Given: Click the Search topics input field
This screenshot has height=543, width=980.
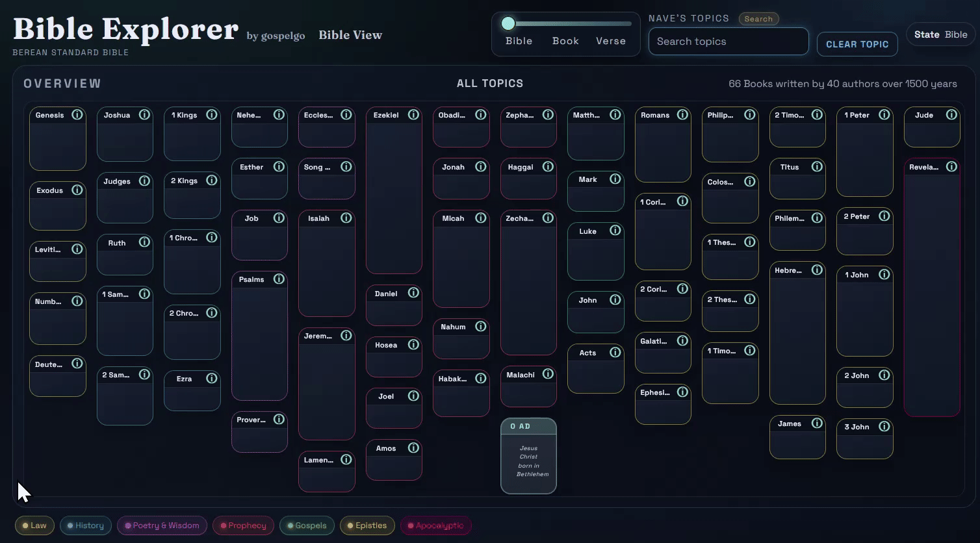Looking at the screenshot, I should click(x=728, y=41).
